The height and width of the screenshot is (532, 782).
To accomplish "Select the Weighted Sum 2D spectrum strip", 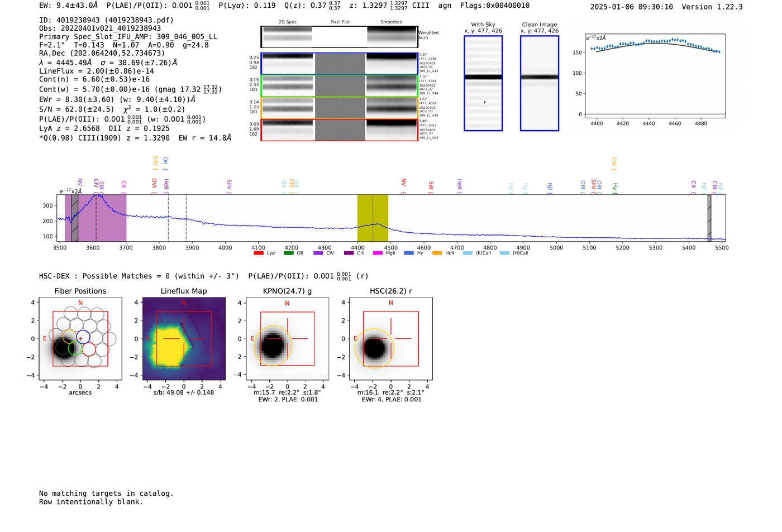I will tap(339, 37).
